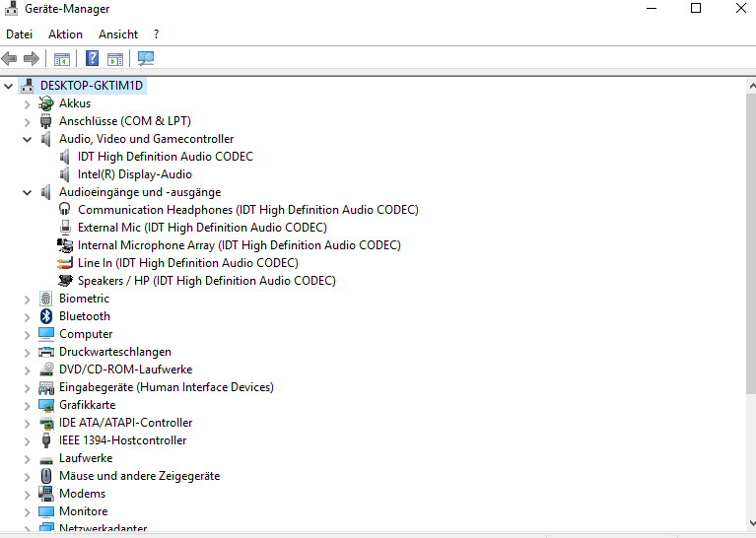The width and height of the screenshot is (756, 538).
Task: Open the Ansicht menu
Action: click(x=118, y=34)
